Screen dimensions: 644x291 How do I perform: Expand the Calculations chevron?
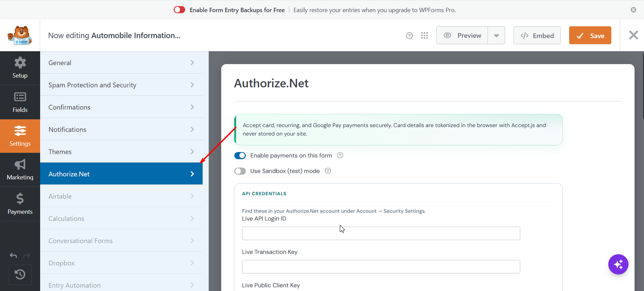pyautogui.click(x=192, y=218)
